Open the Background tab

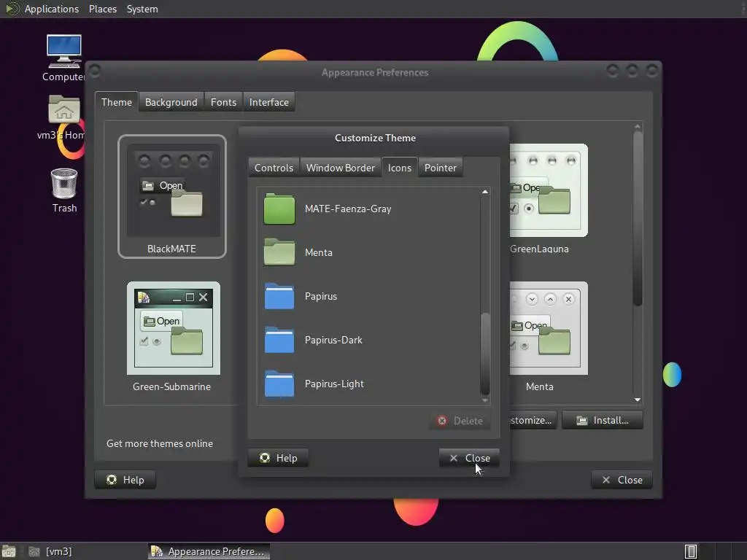tap(171, 102)
